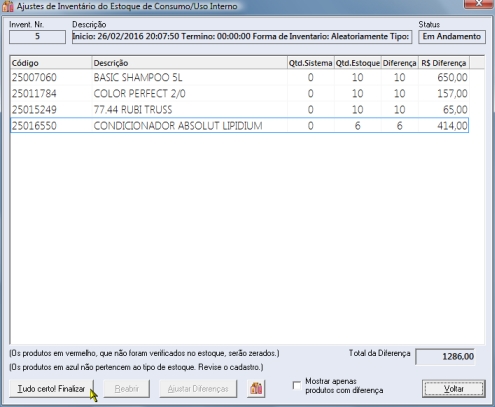Click the Voltar button

point(453,389)
